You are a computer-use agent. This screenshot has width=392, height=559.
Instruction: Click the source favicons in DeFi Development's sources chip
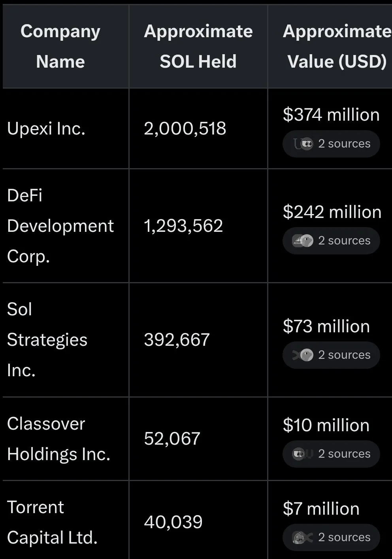click(x=303, y=241)
